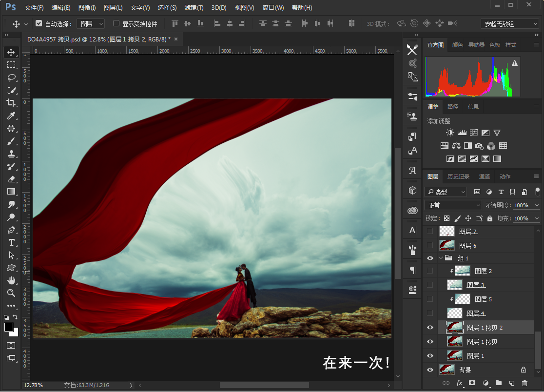Hide the 组 1 group
Image resolution: width=544 pixels, height=392 pixels.
coord(430,258)
